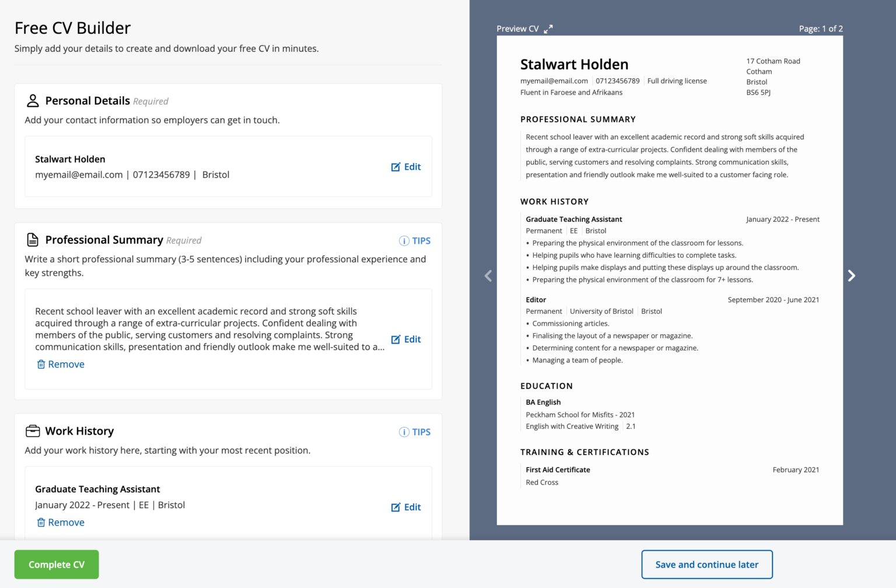This screenshot has height=588, width=896.
Task: Select the pencil Edit icon beside Stalwart Holden
Action: (x=396, y=167)
